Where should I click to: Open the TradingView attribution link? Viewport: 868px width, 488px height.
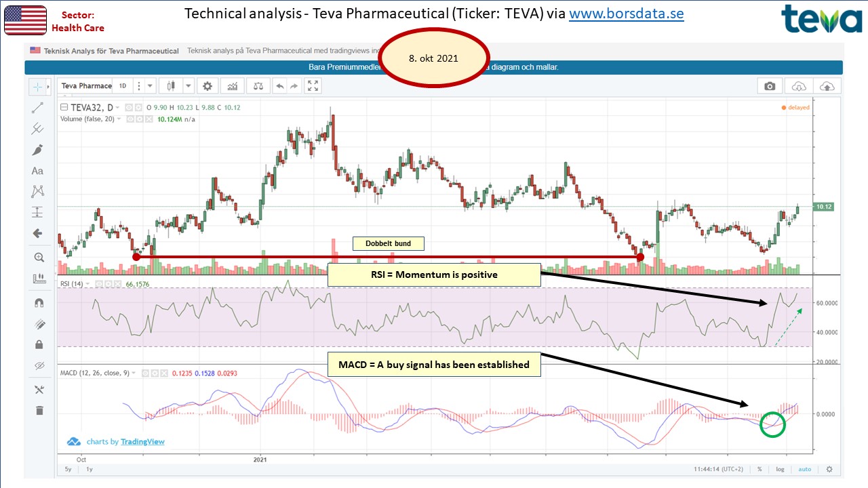[142, 441]
